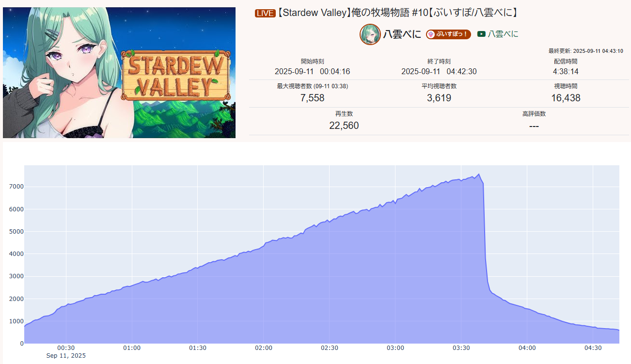
Task: Click the 高評価数 label
Action: [534, 114]
